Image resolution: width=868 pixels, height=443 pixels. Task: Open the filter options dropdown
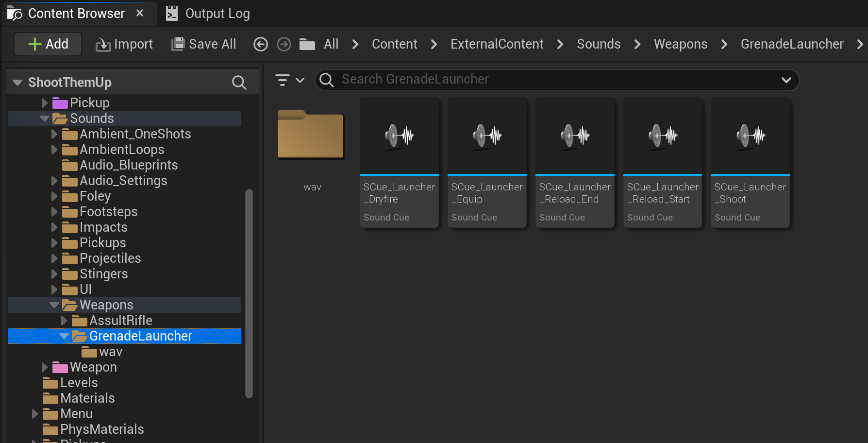tap(290, 80)
